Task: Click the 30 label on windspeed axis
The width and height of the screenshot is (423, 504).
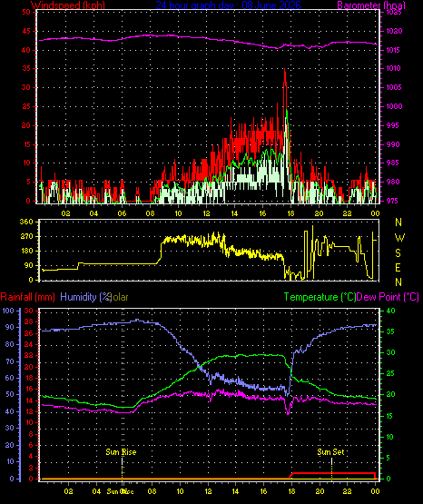Action: 26,87
